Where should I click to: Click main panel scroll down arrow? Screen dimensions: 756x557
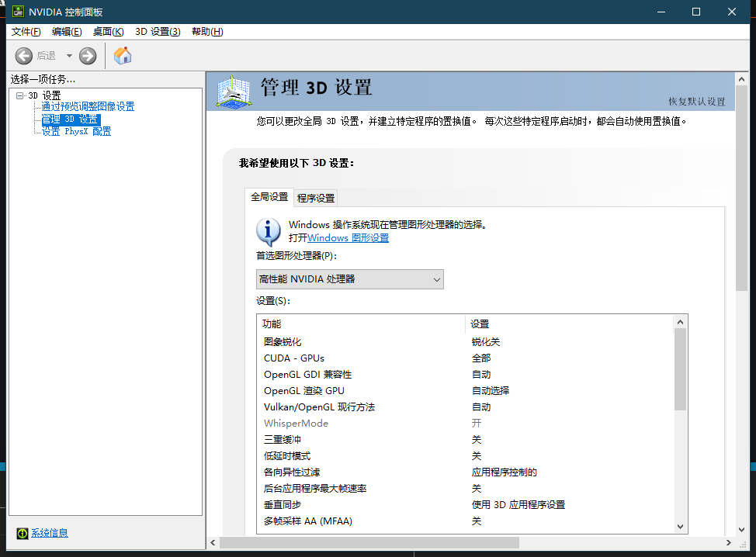point(741,530)
